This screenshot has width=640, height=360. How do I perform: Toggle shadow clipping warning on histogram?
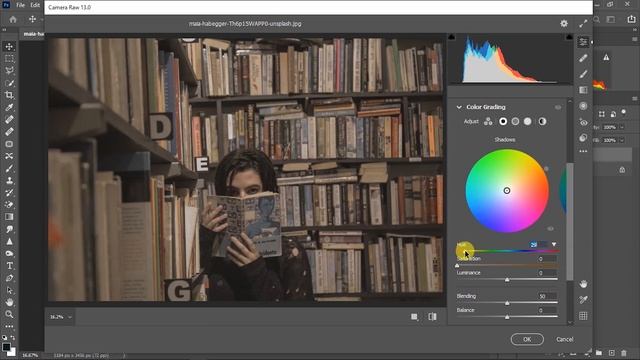click(451, 37)
